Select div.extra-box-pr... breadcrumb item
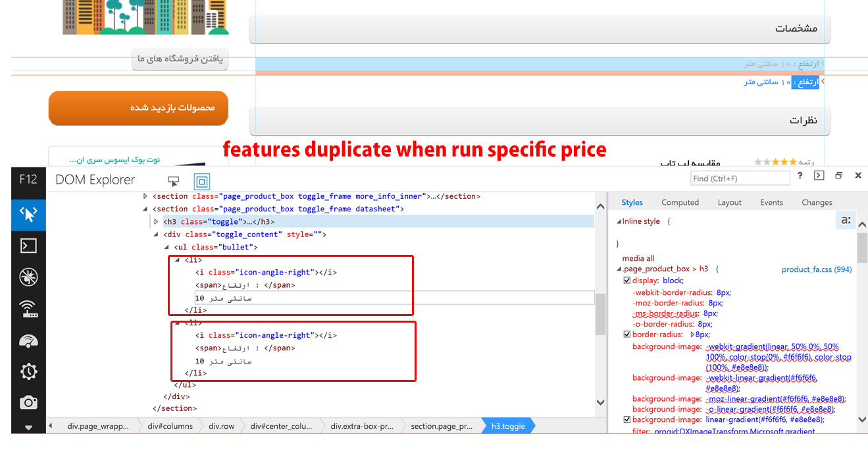 [x=362, y=426]
